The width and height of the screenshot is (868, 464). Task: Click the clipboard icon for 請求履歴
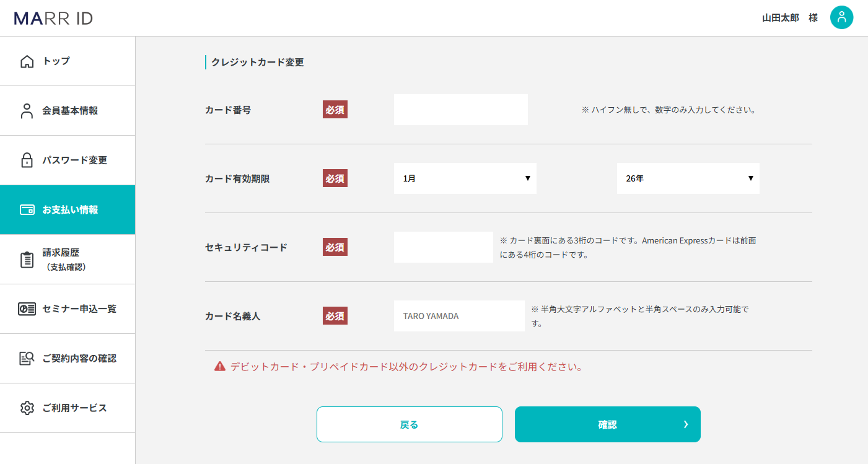tap(27, 259)
